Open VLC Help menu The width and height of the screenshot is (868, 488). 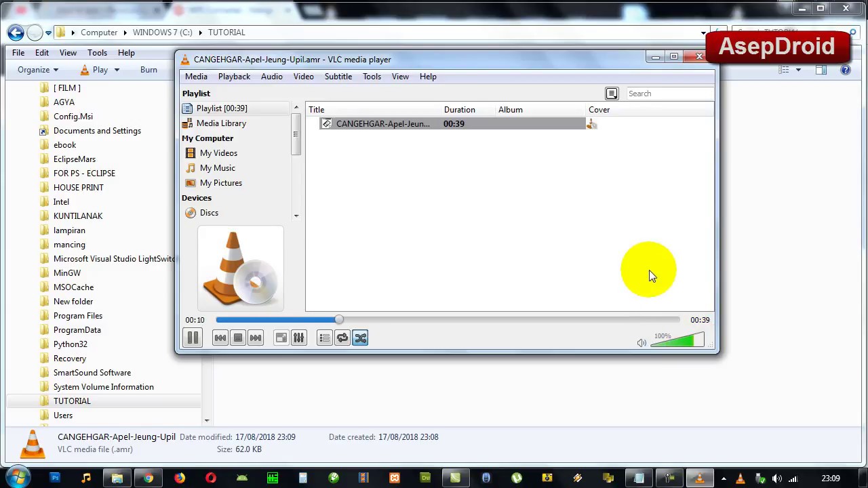coord(428,77)
